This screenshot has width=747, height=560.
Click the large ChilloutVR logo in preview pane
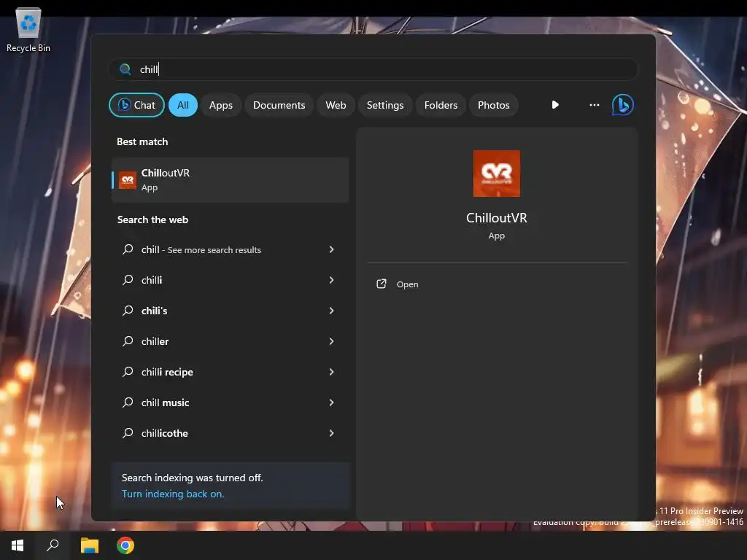tap(496, 174)
